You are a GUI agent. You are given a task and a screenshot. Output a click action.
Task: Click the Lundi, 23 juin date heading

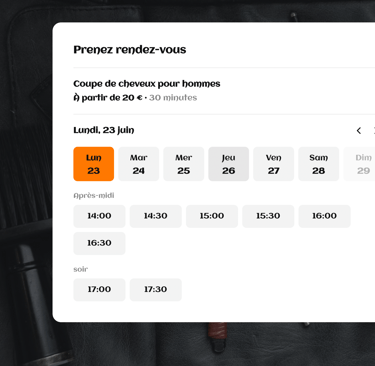(104, 130)
